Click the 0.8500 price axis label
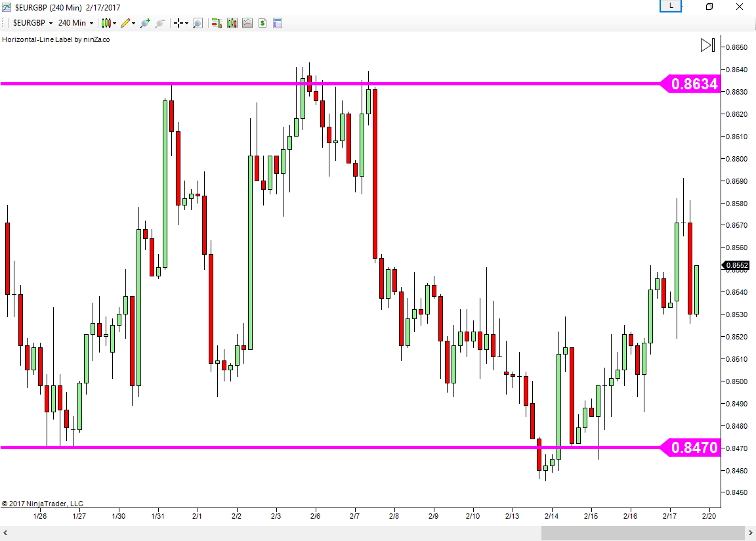756x541 pixels. (x=736, y=381)
